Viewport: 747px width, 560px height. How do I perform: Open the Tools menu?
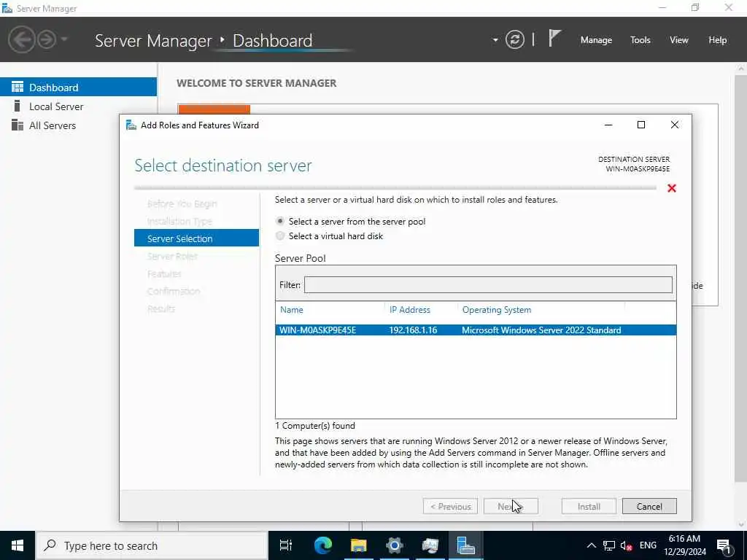[640, 40]
